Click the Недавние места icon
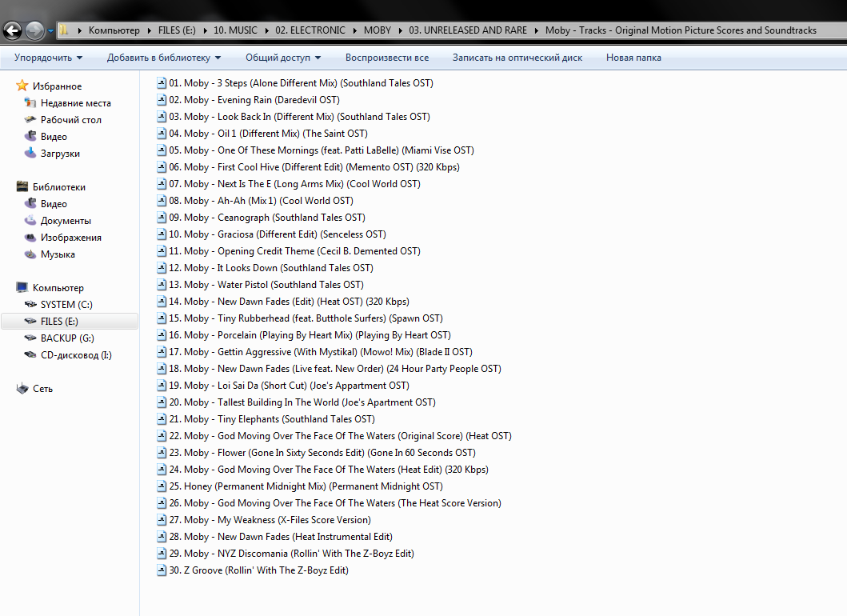The height and width of the screenshot is (616, 847). pyautogui.click(x=30, y=102)
